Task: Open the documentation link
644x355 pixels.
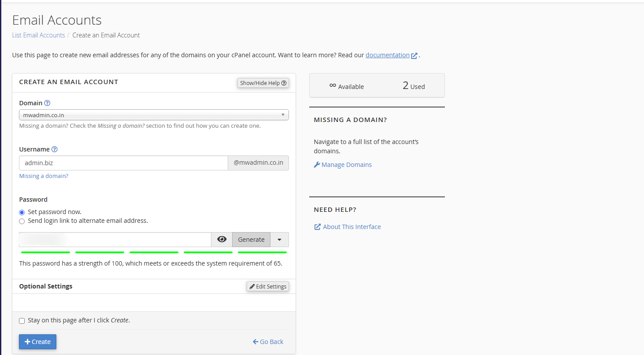Action: pos(388,55)
